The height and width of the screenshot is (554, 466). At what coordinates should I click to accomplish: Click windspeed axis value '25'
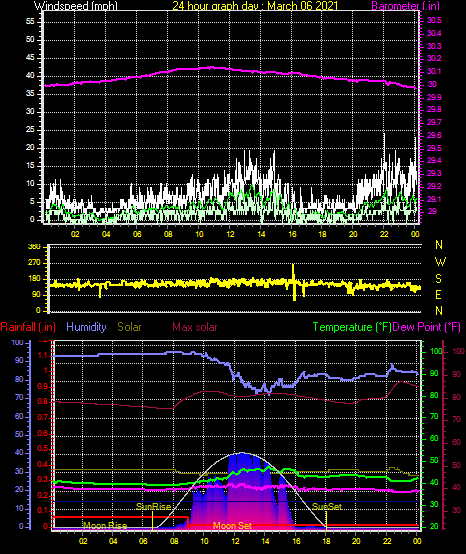30,130
